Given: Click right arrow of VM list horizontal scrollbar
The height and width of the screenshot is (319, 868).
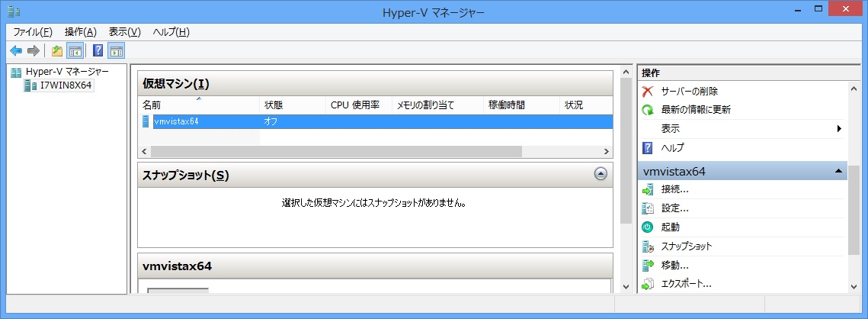Looking at the screenshot, I should pyautogui.click(x=607, y=151).
